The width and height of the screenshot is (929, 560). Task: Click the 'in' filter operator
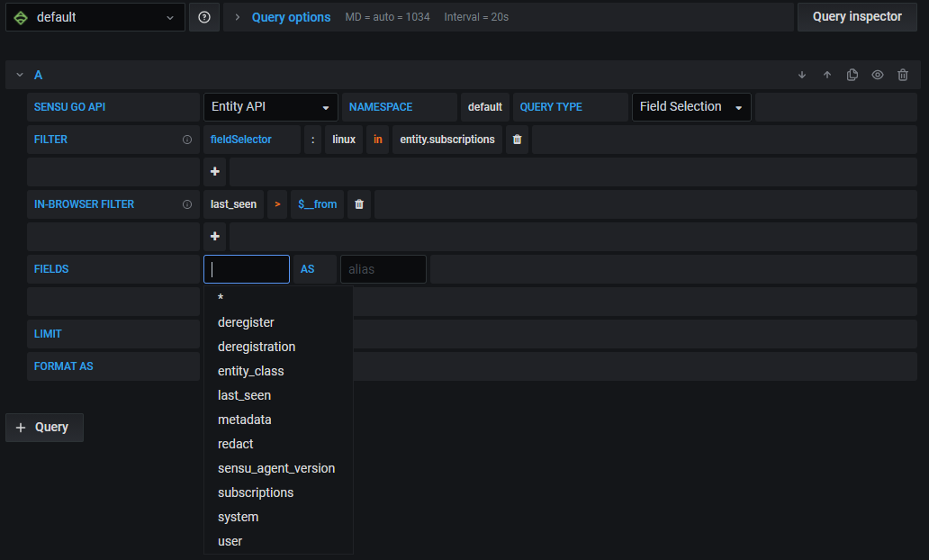(378, 140)
